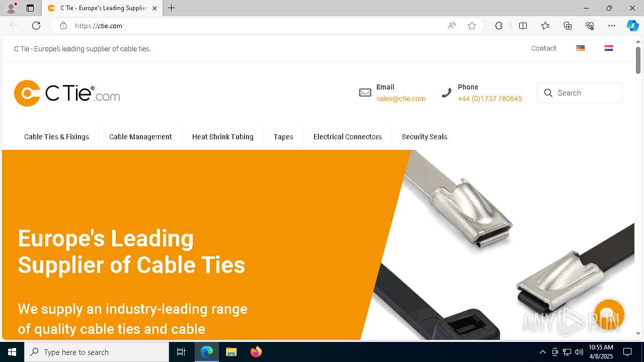Open a new browser tab

pos(172,8)
